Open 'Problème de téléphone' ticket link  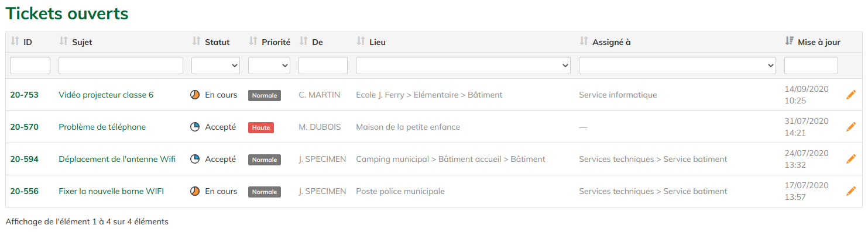pos(102,127)
